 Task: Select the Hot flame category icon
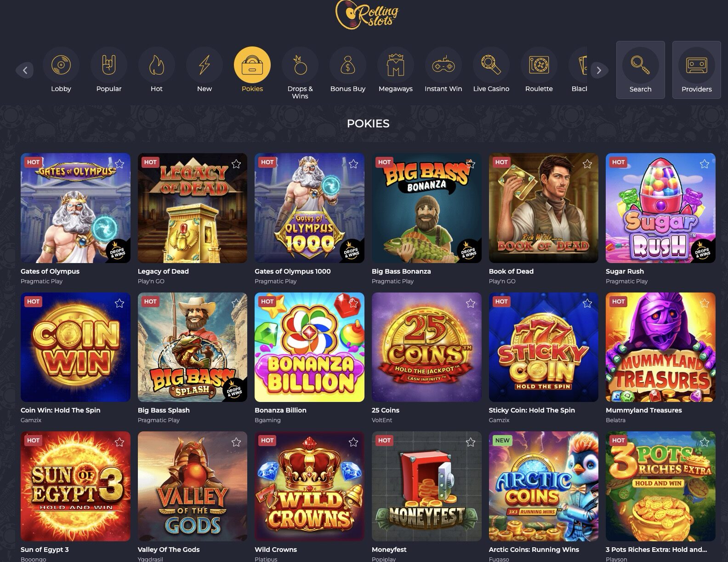tap(157, 65)
